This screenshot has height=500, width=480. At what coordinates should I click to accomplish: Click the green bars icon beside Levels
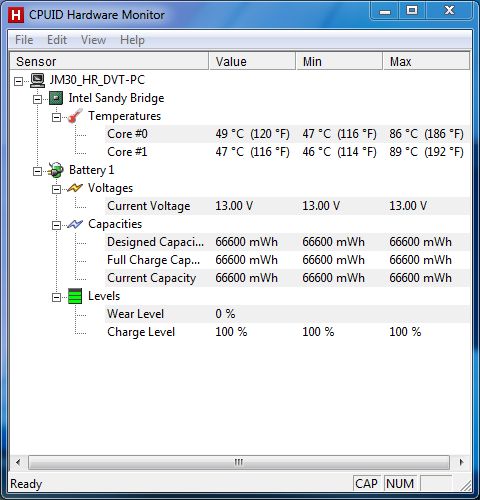75,296
